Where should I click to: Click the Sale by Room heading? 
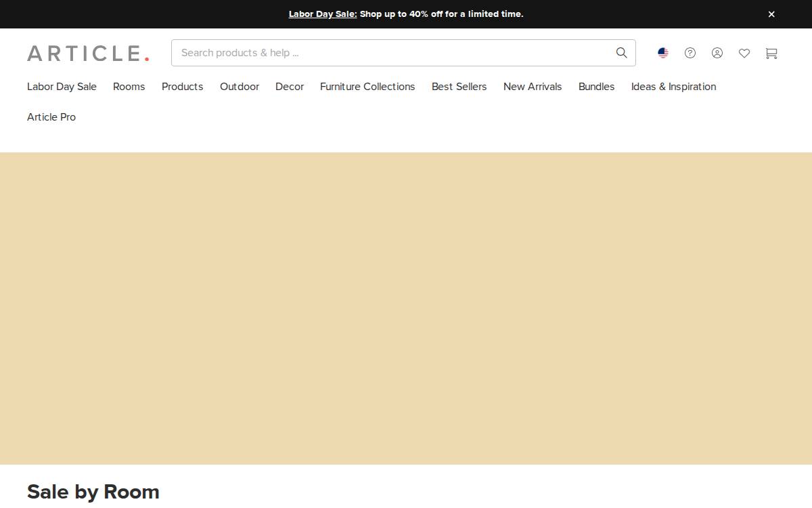pos(93,492)
